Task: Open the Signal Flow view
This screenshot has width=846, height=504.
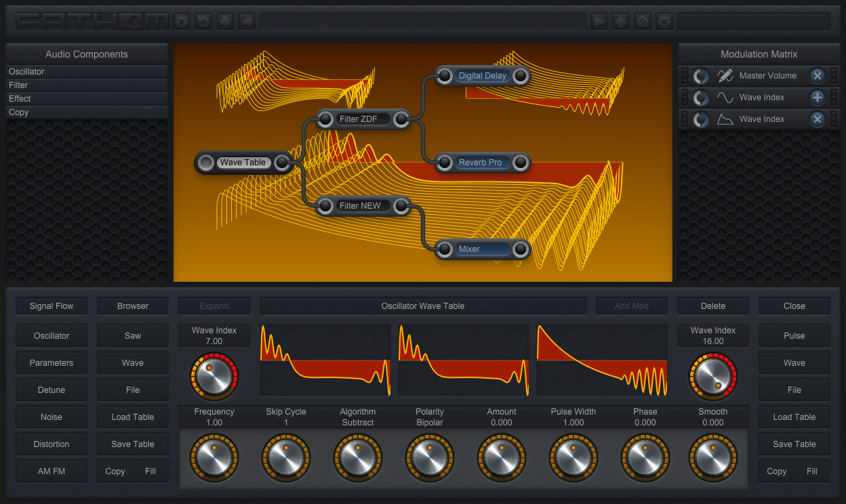Action: [52, 306]
